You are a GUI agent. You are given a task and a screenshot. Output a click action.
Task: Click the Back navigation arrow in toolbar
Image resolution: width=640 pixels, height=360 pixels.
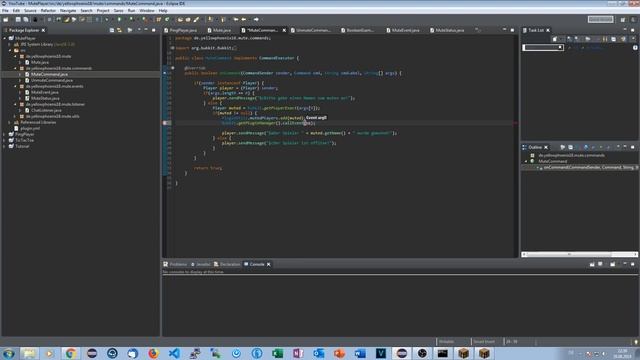[x=244, y=19]
